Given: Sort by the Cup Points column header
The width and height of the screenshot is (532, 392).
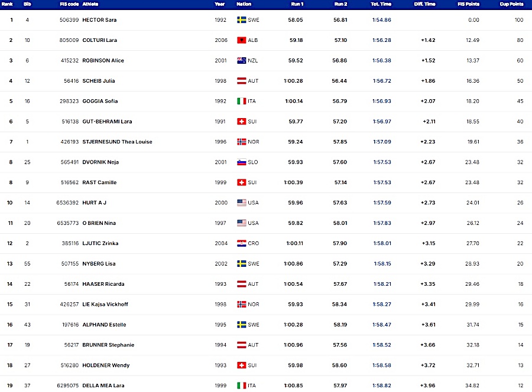Looking at the screenshot, I should [511, 4].
